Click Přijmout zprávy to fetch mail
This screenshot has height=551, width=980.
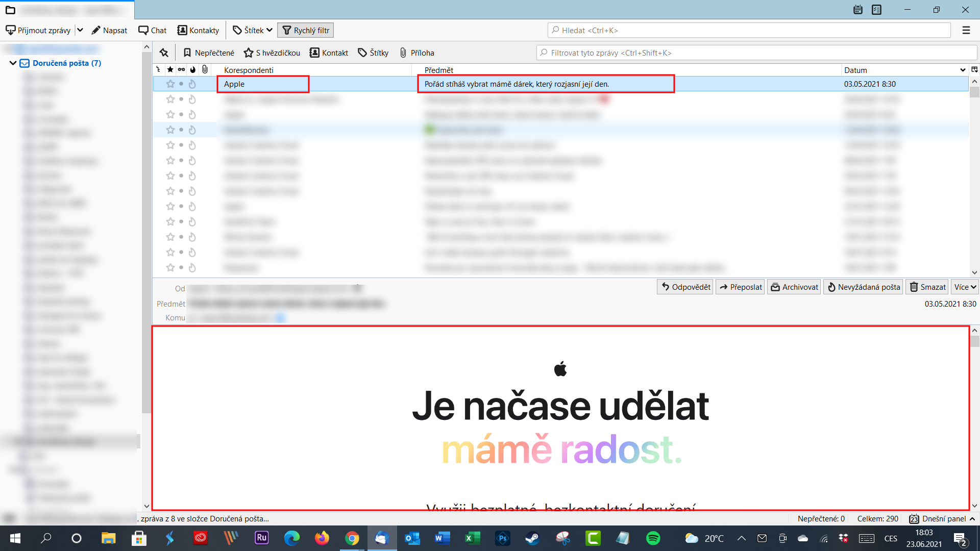(38, 30)
